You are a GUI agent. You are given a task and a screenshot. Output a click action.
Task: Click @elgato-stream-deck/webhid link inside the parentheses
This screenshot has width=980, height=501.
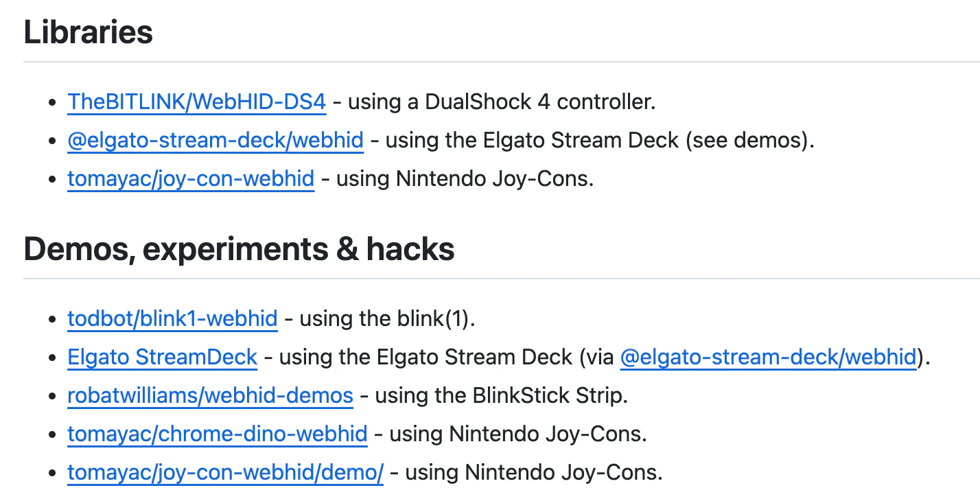(768, 357)
